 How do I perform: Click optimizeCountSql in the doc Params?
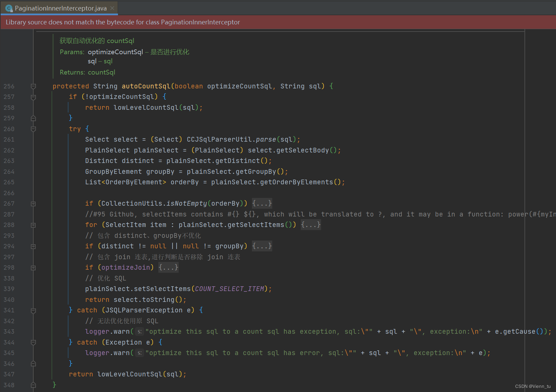(x=115, y=52)
